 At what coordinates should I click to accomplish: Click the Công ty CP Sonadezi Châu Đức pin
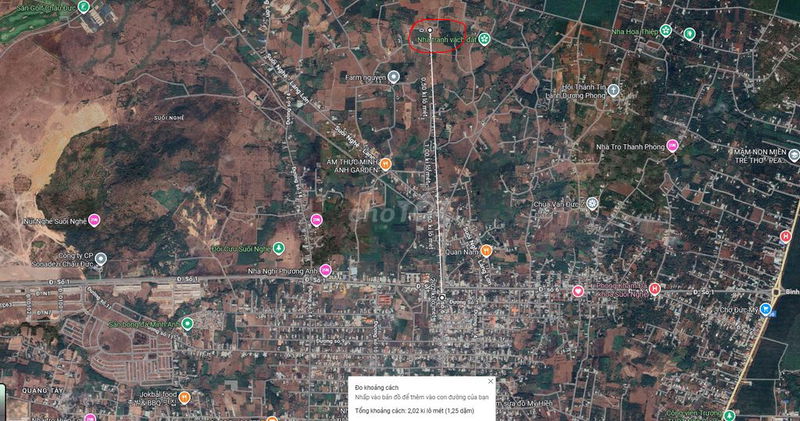100,259
